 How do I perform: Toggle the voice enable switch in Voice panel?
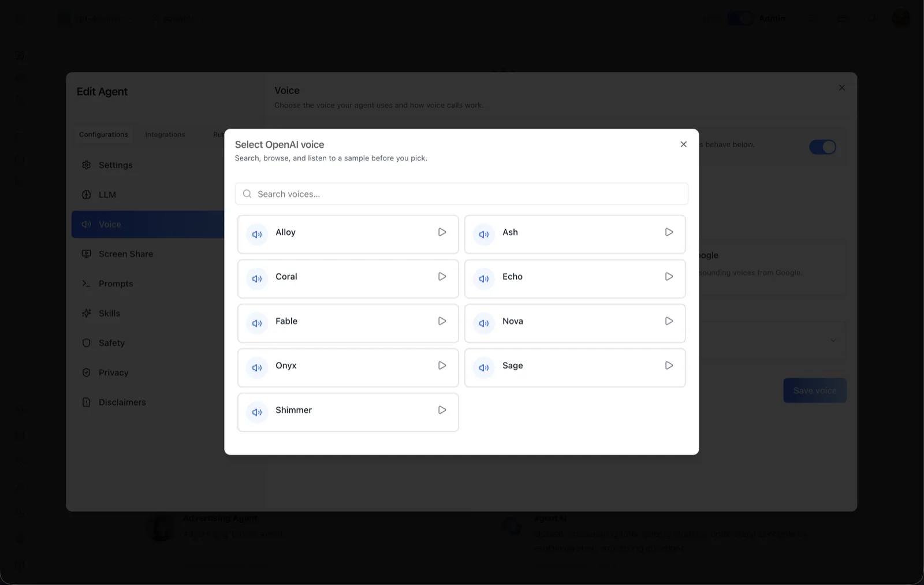pyautogui.click(x=822, y=147)
